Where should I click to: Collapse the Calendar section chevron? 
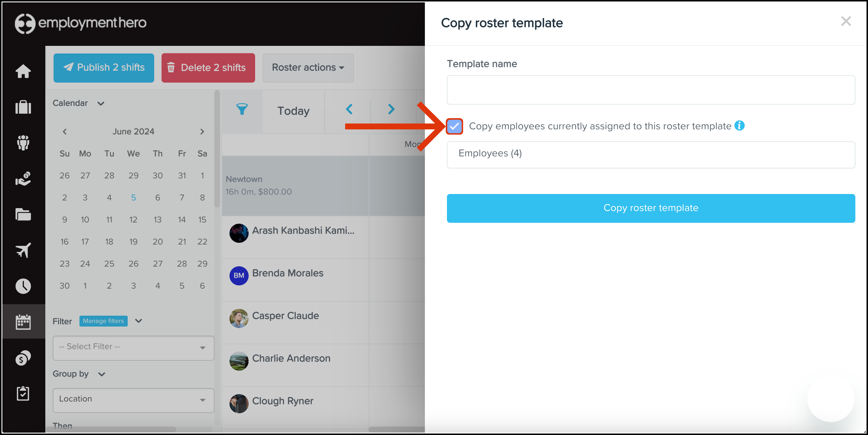(x=101, y=103)
